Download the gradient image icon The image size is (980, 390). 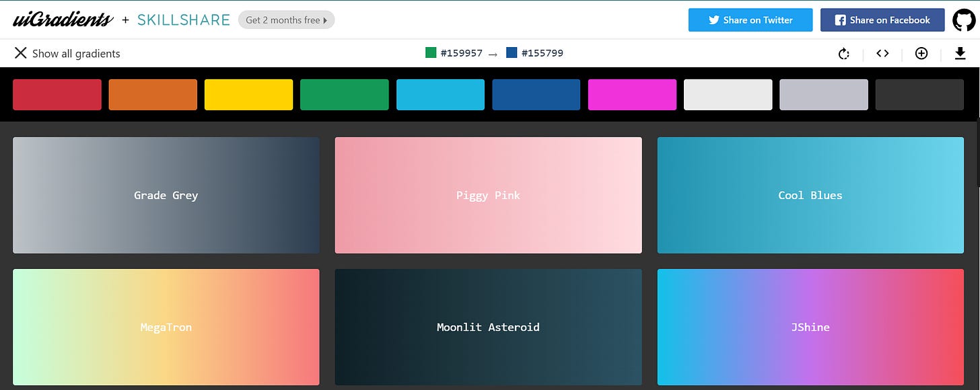(x=960, y=54)
